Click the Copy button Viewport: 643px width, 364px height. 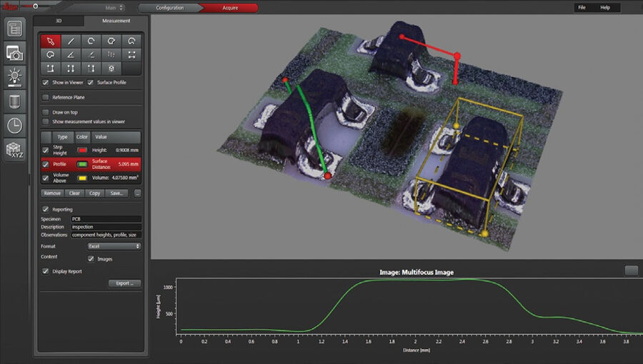[x=95, y=193]
